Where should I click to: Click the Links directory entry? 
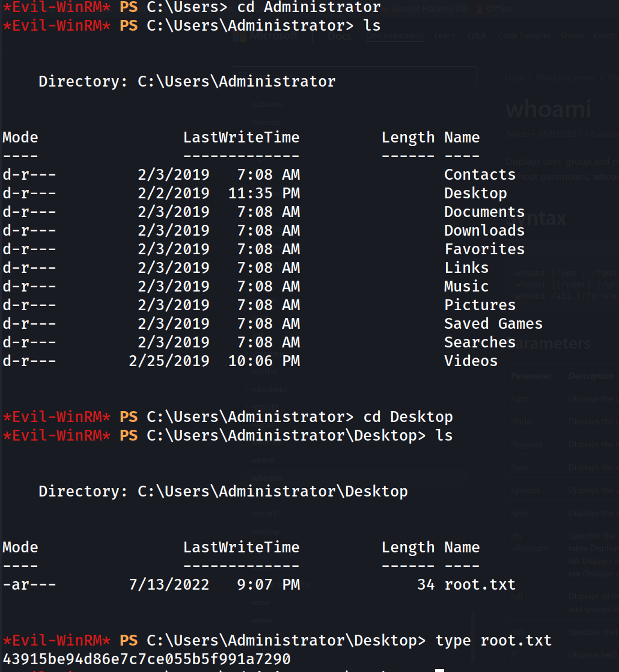pos(466,268)
